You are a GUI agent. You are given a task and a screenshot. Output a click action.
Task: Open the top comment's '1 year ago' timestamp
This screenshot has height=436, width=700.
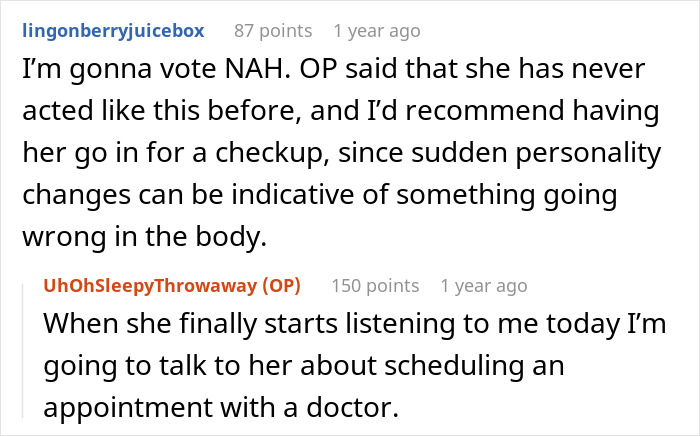coord(377,31)
